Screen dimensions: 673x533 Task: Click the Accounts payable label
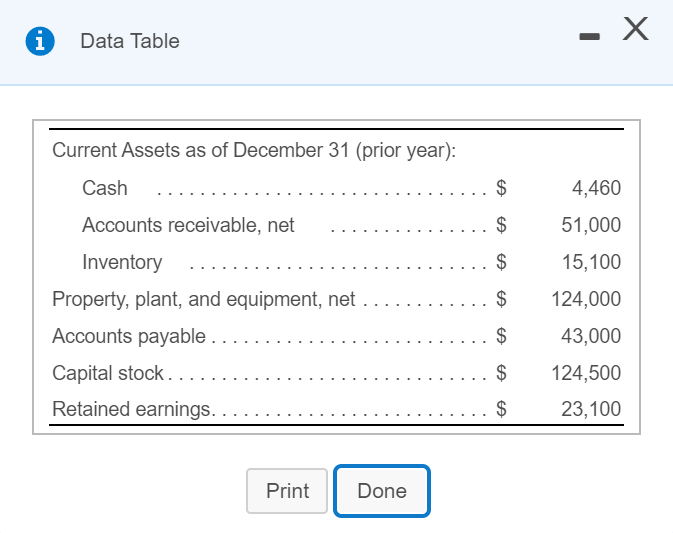[x=129, y=336]
